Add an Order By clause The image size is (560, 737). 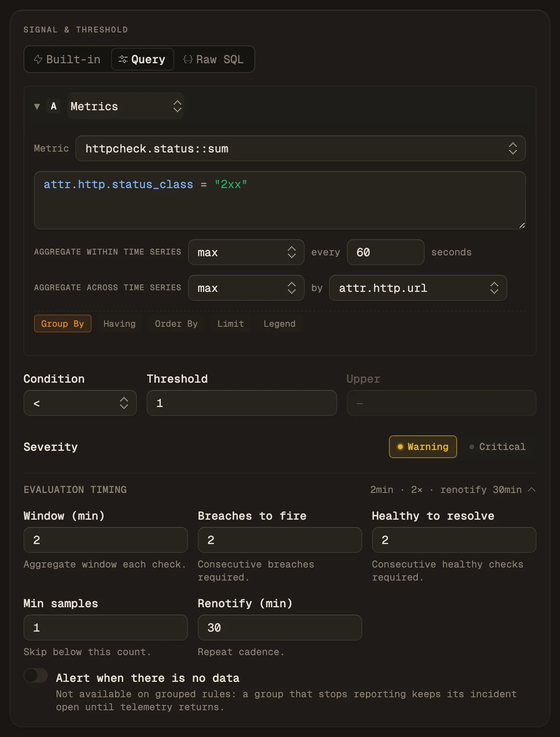pos(176,324)
